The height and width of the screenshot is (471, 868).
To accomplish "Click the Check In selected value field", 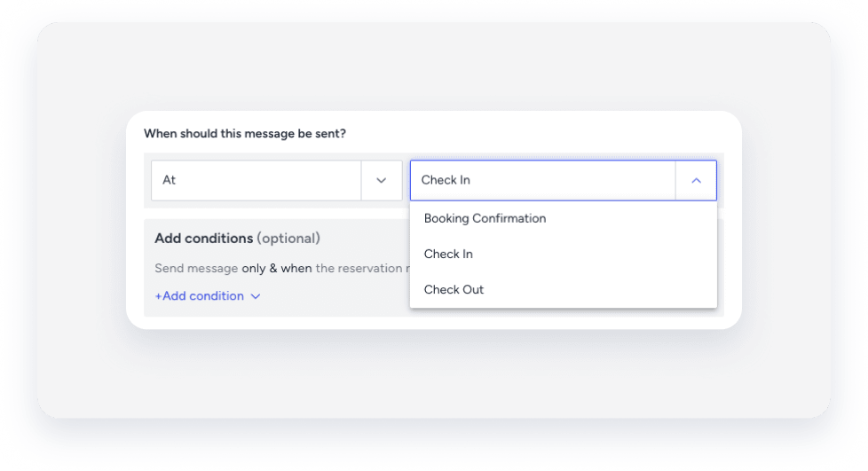I will point(541,180).
